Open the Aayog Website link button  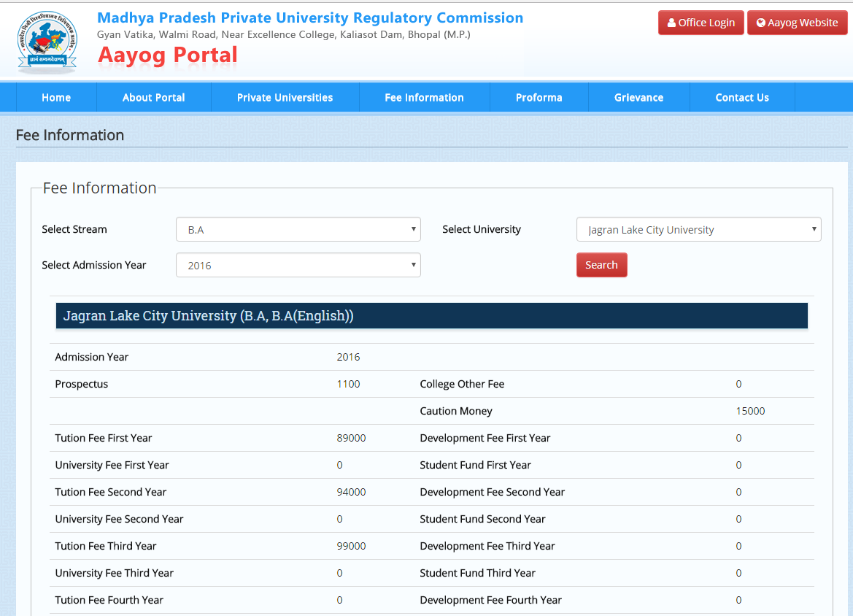click(x=797, y=23)
